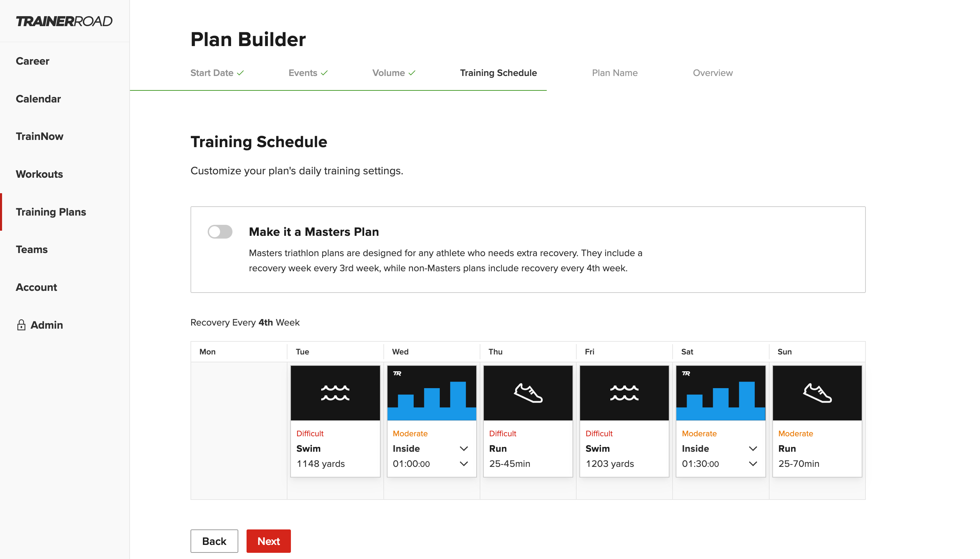Screen dimensions: 980x559
Task: Toggle Make it a Masters Plan switch
Action: (x=220, y=231)
